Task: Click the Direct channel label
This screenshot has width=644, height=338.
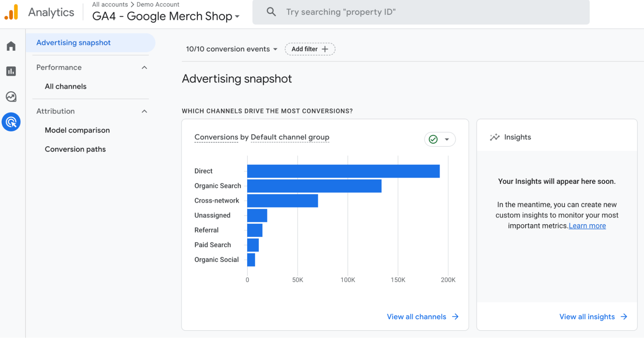Action: click(203, 171)
